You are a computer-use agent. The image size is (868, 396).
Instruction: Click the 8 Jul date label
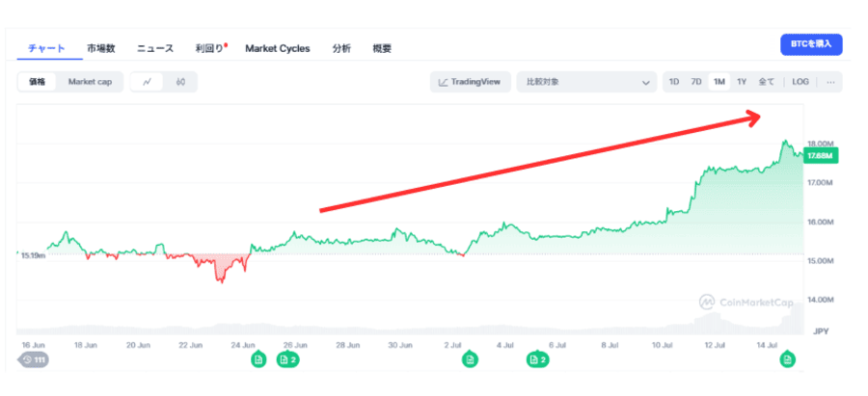coord(610,345)
